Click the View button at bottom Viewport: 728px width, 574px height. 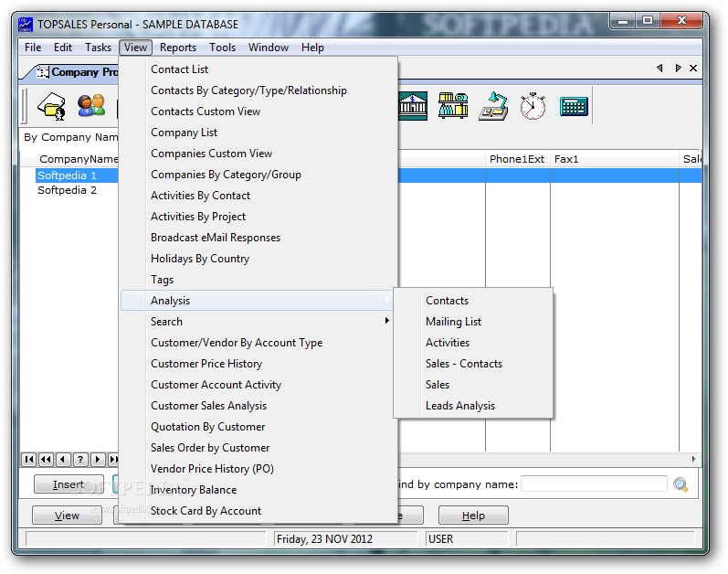click(x=67, y=516)
